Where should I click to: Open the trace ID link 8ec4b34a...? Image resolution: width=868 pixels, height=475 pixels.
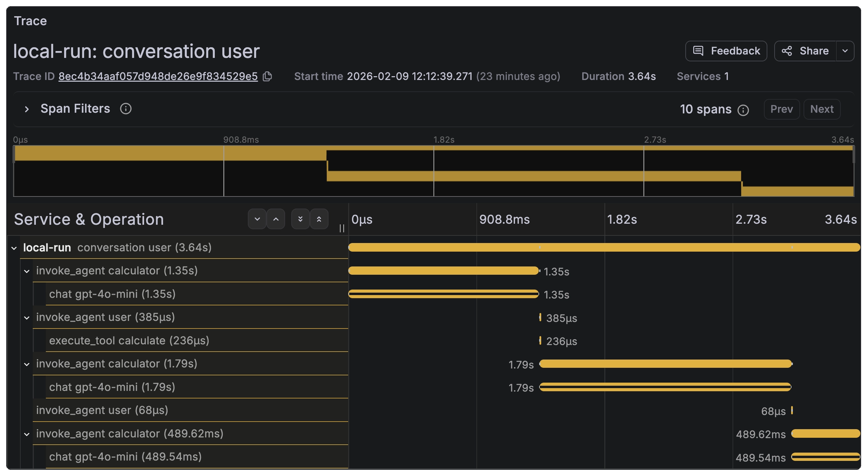click(158, 76)
